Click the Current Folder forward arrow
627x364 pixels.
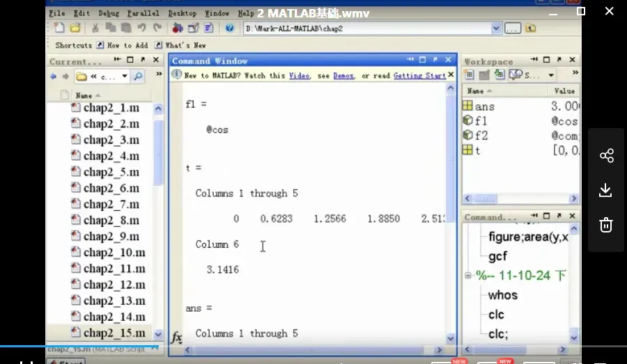pos(65,77)
